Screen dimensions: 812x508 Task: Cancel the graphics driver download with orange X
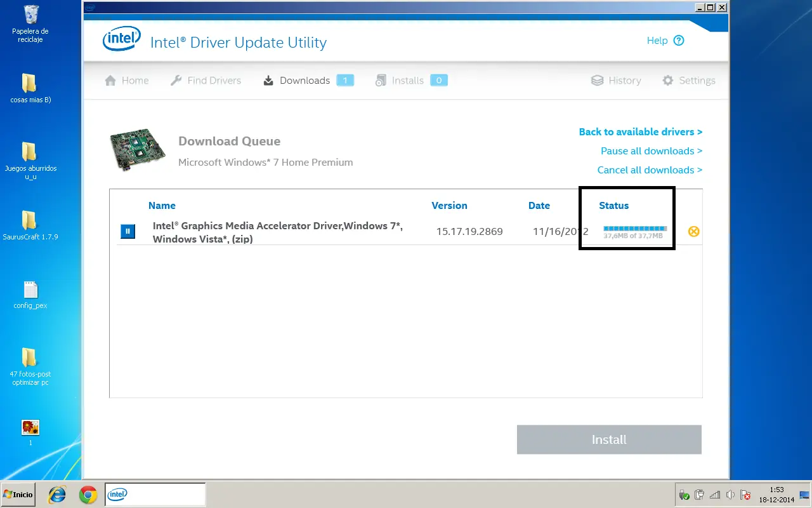click(x=694, y=231)
